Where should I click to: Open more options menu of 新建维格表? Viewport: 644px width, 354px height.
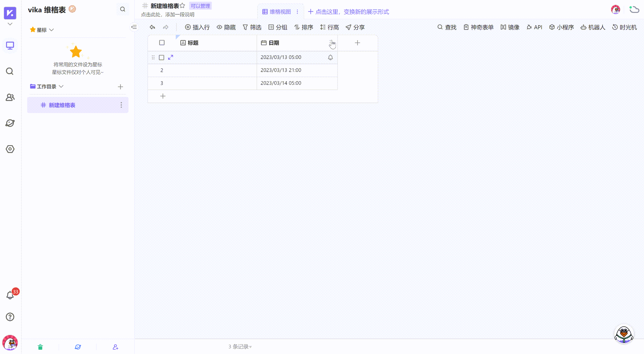121,105
